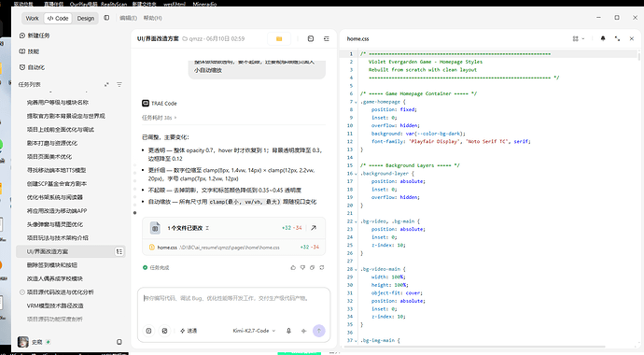Open the yellow folder button in chat header

279,38
